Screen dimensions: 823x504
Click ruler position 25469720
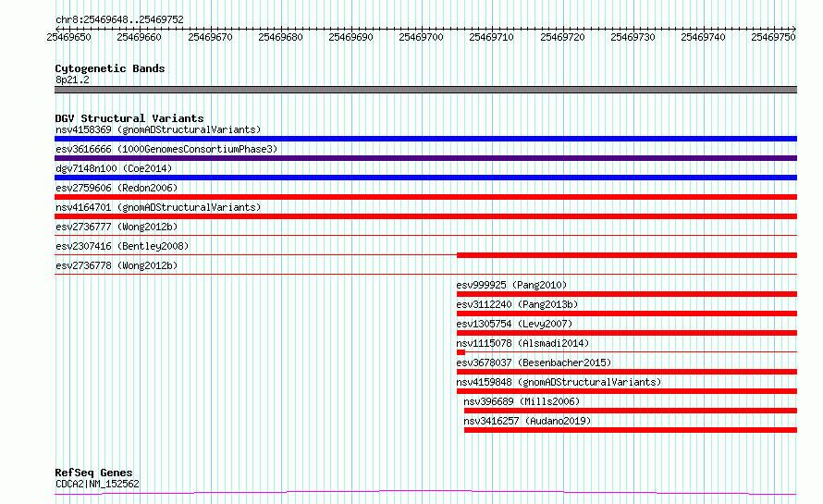coord(562,37)
